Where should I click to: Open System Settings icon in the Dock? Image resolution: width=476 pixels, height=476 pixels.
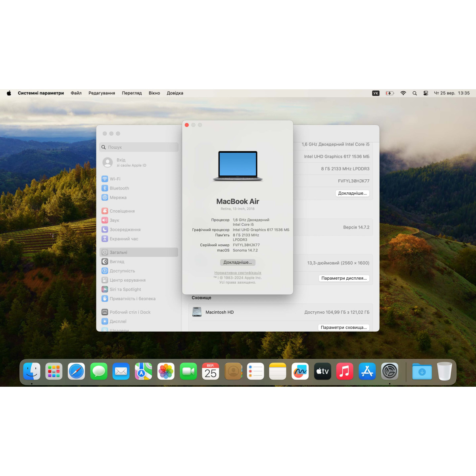coord(390,372)
